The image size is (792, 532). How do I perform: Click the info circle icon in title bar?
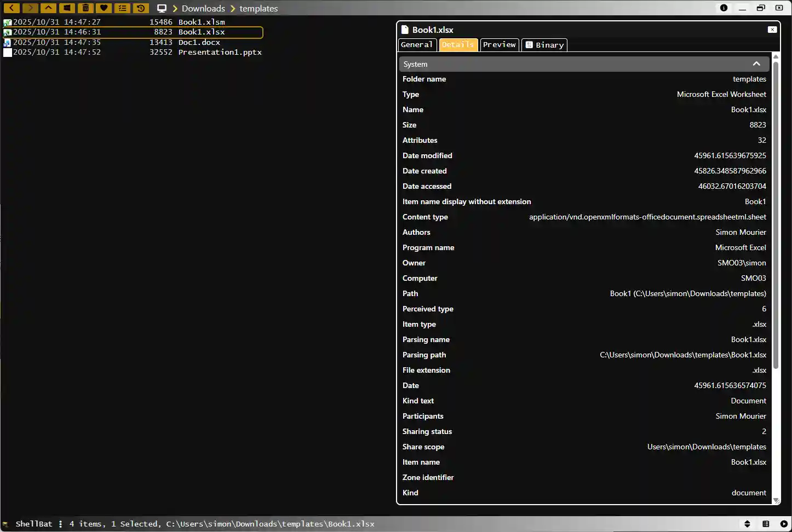pos(724,8)
